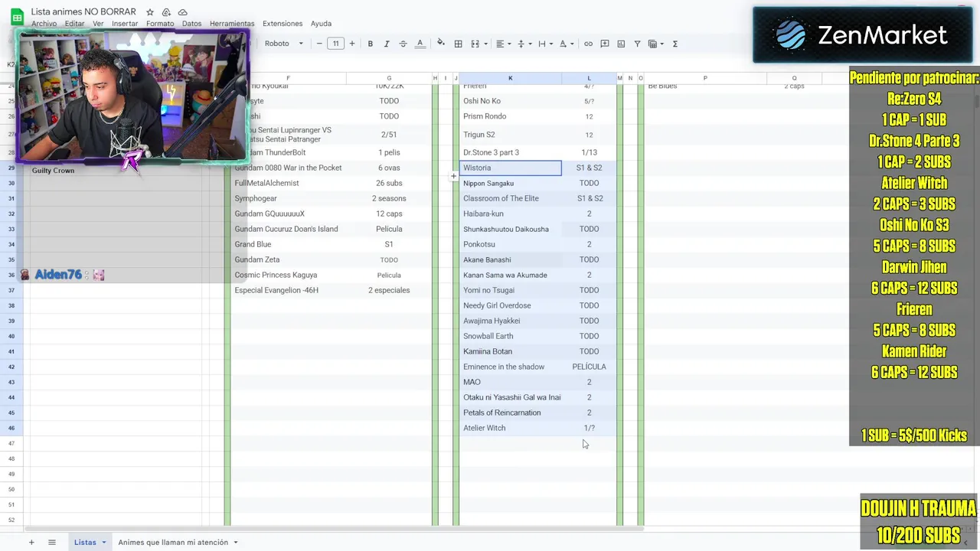
Task: Add a new sheet with plus
Action: pos(31,543)
